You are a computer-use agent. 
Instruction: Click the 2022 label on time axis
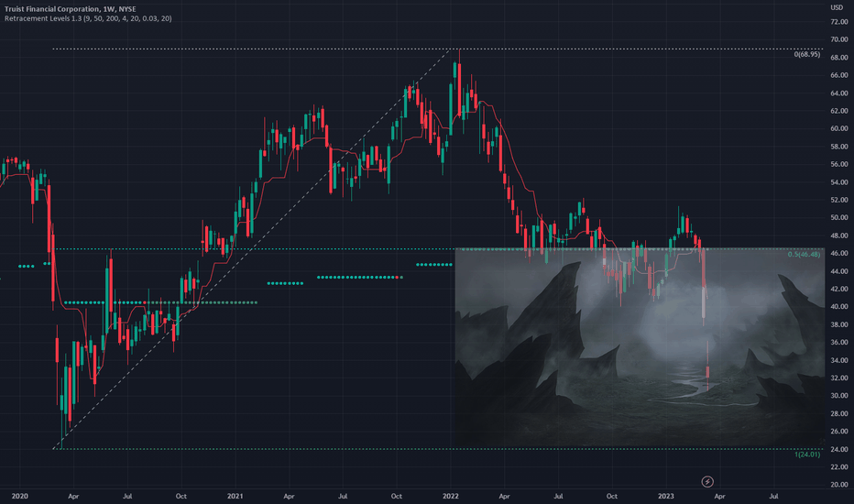tap(451, 497)
